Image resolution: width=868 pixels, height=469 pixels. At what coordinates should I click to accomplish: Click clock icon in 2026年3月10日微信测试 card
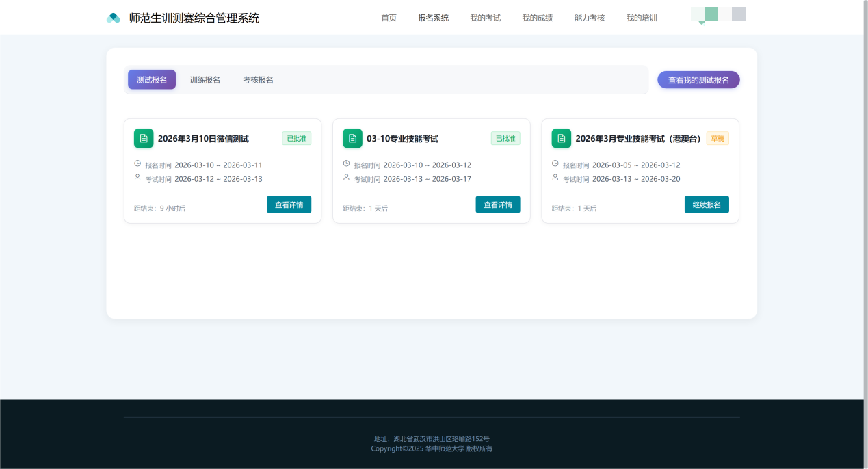pos(137,164)
